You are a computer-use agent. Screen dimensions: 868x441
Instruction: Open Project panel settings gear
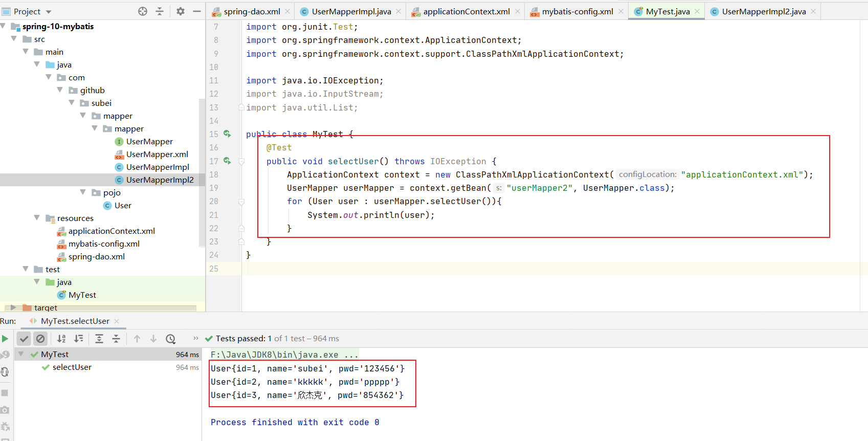(x=180, y=11)
